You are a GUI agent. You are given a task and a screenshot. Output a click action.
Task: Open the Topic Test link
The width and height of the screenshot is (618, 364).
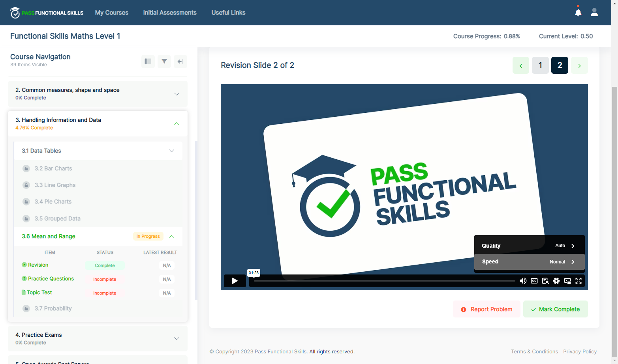pyautogui.click(x=39, y=292)
